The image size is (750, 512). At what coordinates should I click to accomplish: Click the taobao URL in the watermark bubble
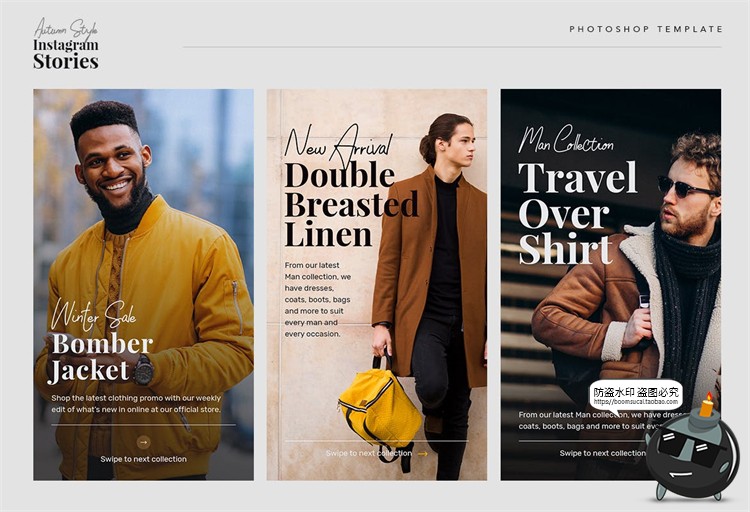pos(636,402)
